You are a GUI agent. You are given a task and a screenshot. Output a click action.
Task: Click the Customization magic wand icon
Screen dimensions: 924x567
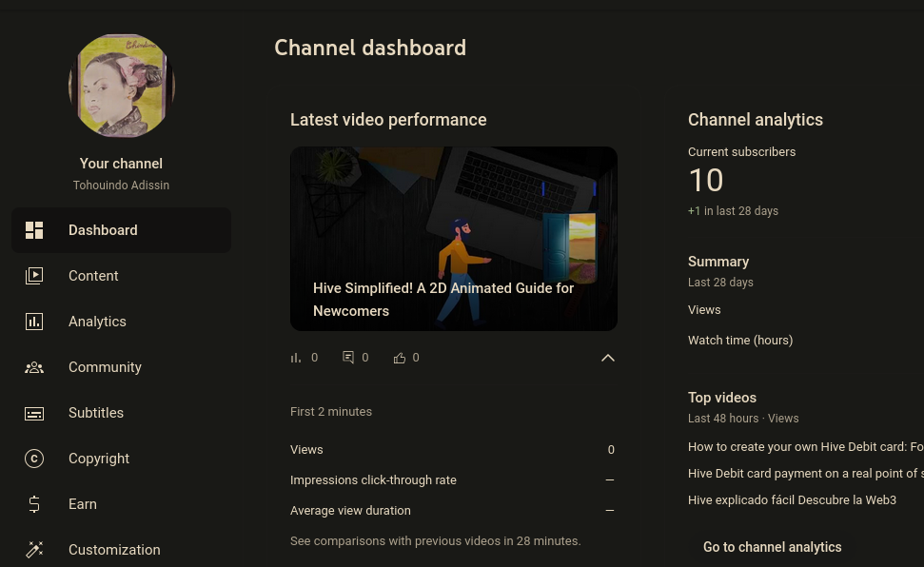click(34, 549)
